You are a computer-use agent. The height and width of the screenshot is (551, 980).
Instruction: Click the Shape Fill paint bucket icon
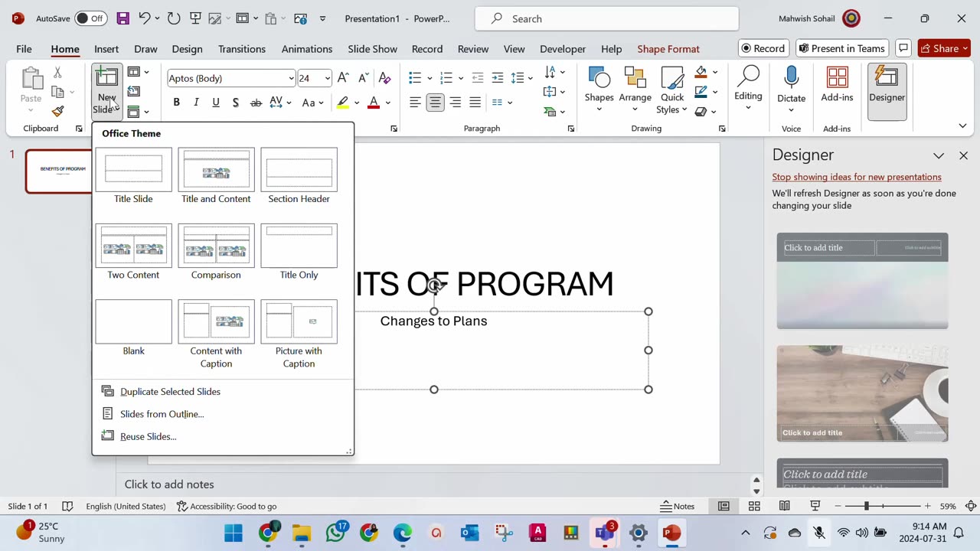pos(701,72)
